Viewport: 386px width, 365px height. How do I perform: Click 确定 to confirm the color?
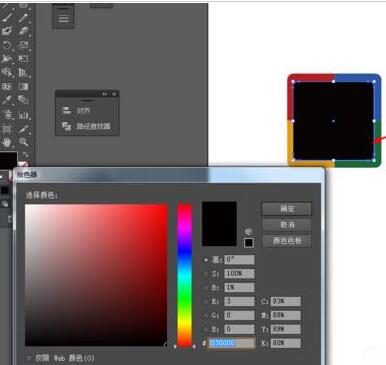(287, 209)
